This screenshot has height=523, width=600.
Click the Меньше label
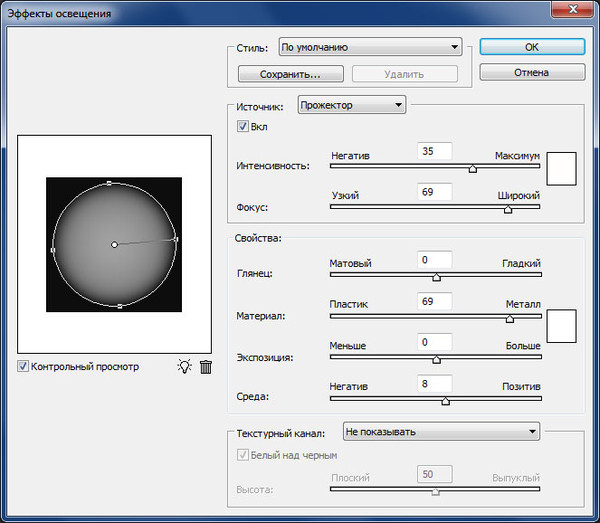point(347,345)
